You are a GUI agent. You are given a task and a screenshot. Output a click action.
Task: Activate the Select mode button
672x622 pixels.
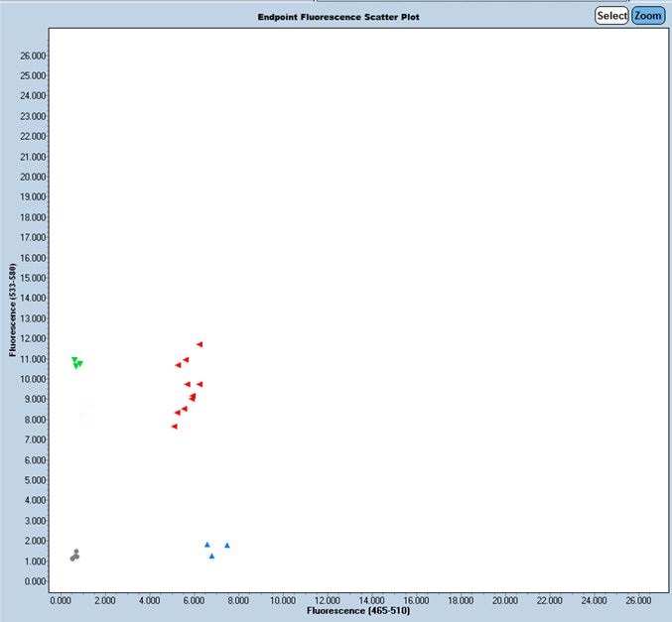[610, 16]
